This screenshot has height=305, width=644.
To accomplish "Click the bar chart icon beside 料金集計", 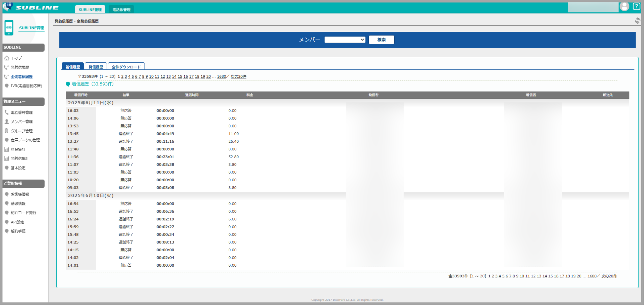I will [x=7, y=149].
